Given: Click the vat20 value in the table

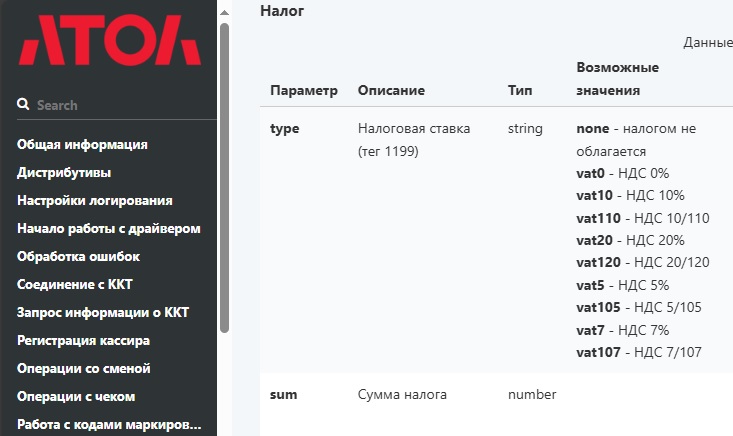Looking at the screenshot, I should coord(596,240).
